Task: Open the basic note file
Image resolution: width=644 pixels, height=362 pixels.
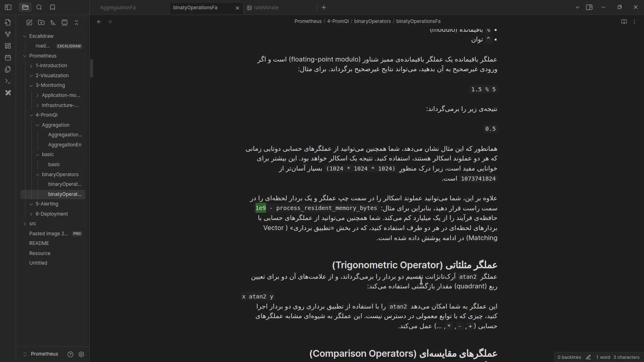Action: tap(53, 165)
